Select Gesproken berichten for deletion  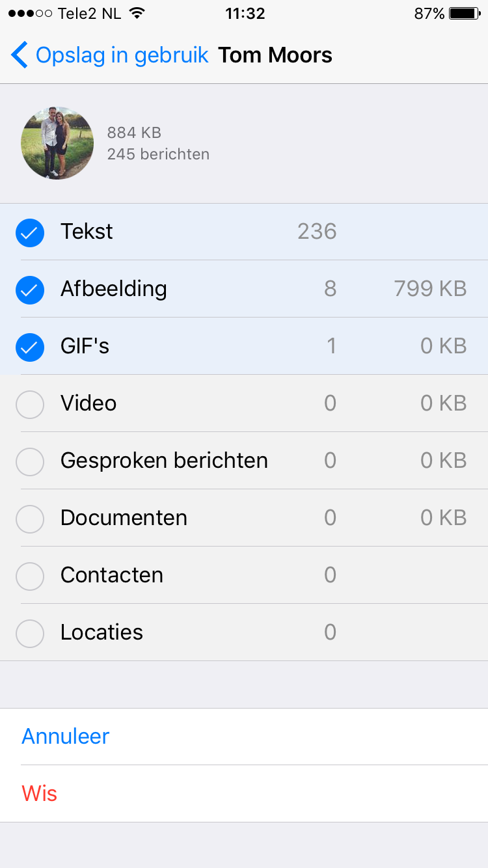pos(29,461)
